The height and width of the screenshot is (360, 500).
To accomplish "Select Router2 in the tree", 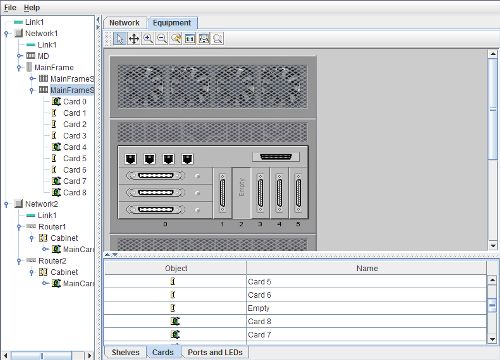I will (x=52, y=261).
